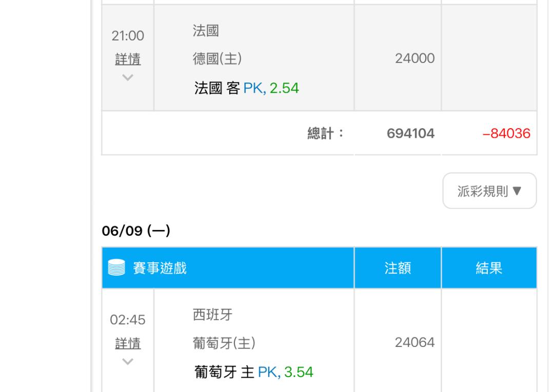Click the total stake 694104

coord(410,133)
